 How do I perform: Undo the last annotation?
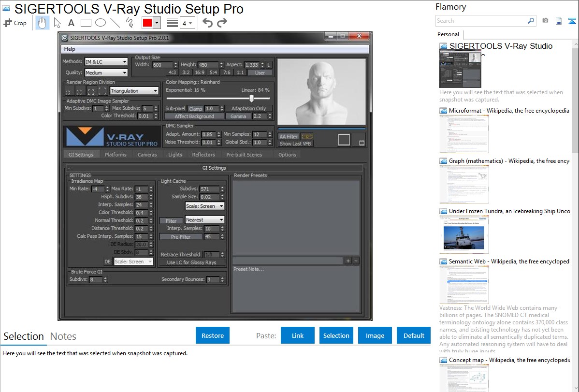[x=207, y=23]
